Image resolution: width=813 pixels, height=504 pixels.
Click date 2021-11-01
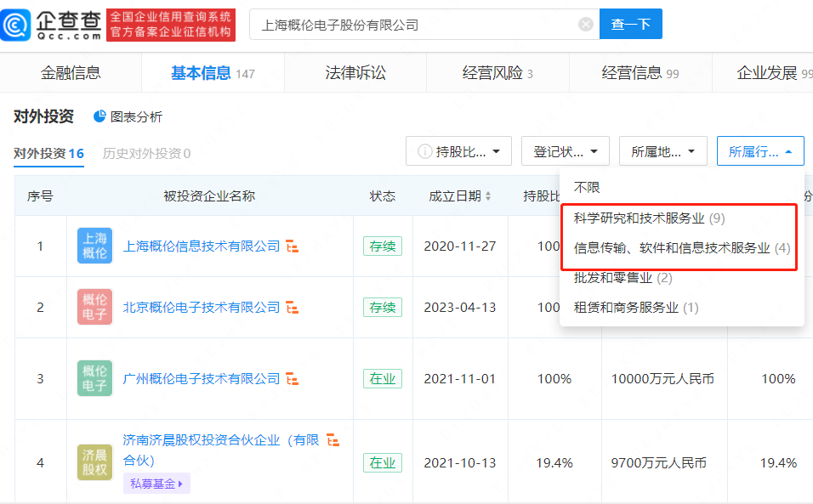click(460, 379)
